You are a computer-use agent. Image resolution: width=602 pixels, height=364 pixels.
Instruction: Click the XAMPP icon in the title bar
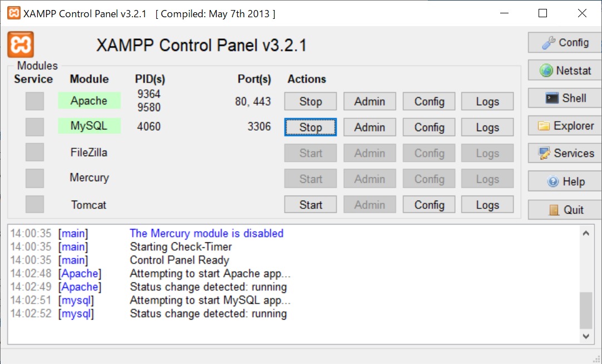pyautogui.click(x=14, y=13)
